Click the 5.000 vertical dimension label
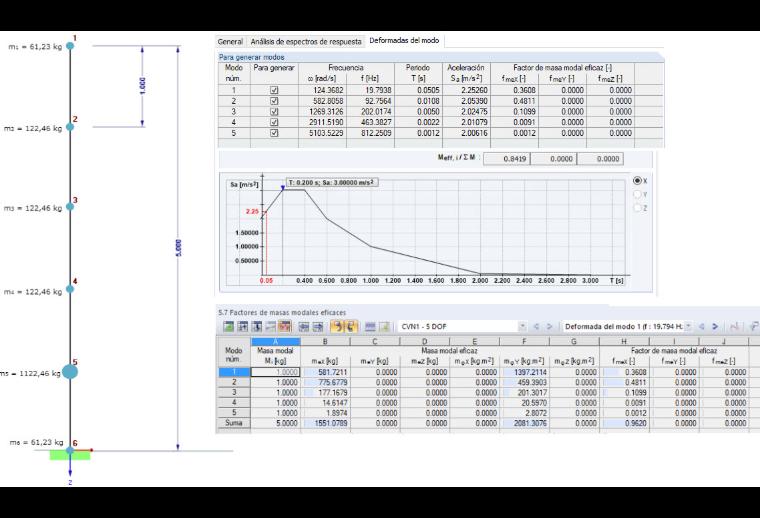The width and height of the screenshot is (760, 518). coord(178,248)
